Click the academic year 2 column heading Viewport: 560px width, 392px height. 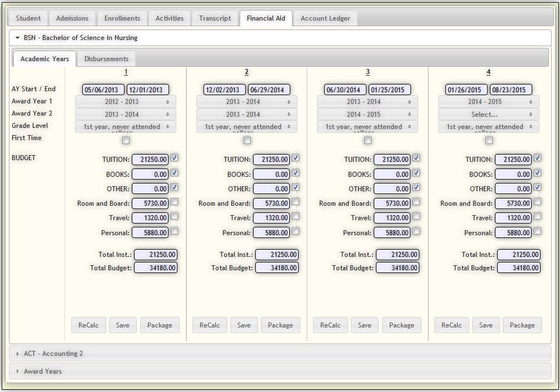pos(246,72)
